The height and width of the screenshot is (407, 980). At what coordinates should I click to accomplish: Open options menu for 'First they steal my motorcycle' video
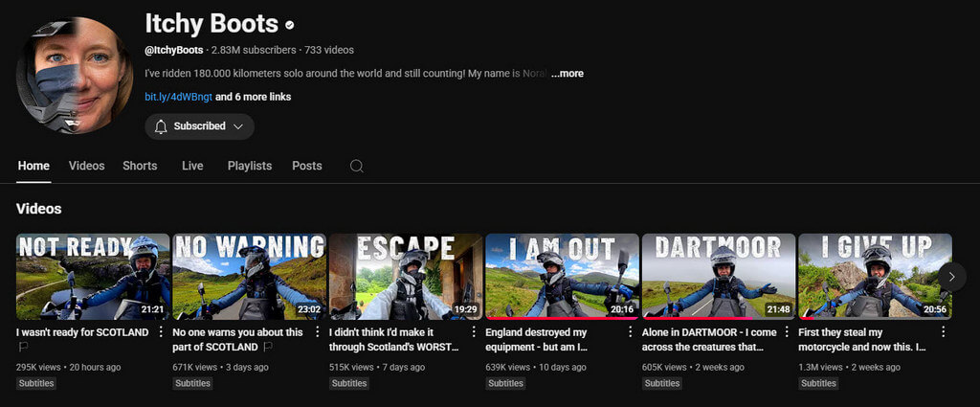(943, 332)
